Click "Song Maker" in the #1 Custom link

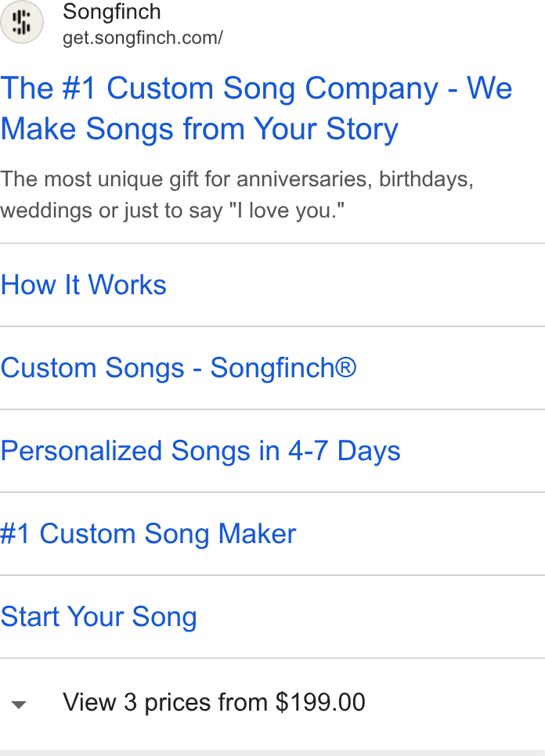point(220,535)
